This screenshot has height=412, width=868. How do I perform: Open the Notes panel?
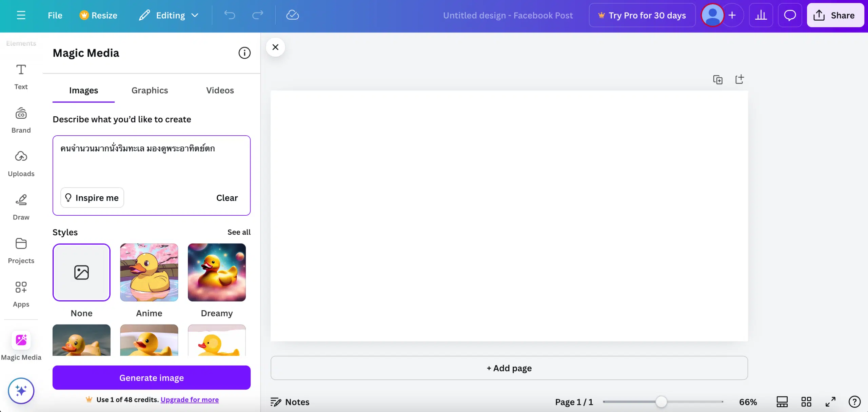coord(290,402)
